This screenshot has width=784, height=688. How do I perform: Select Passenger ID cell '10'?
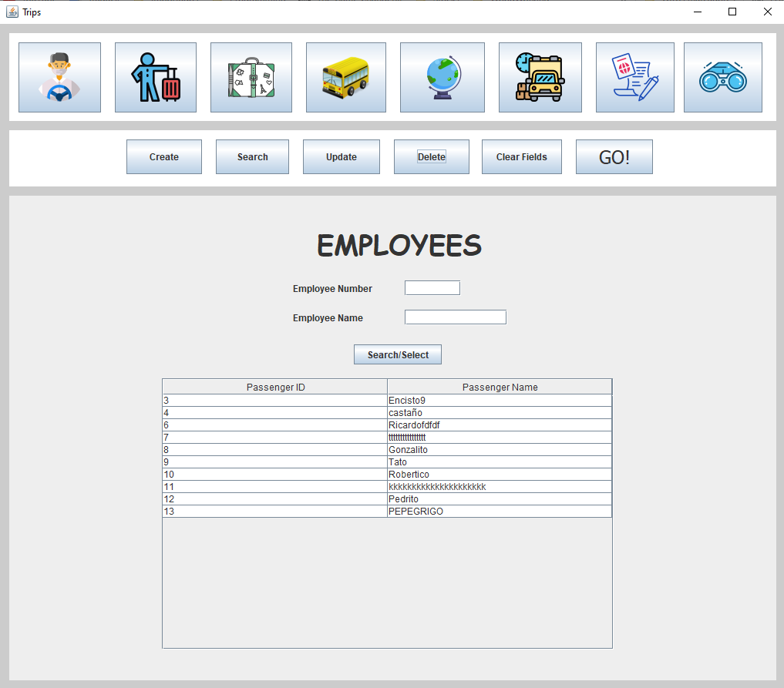pos(275,474)
